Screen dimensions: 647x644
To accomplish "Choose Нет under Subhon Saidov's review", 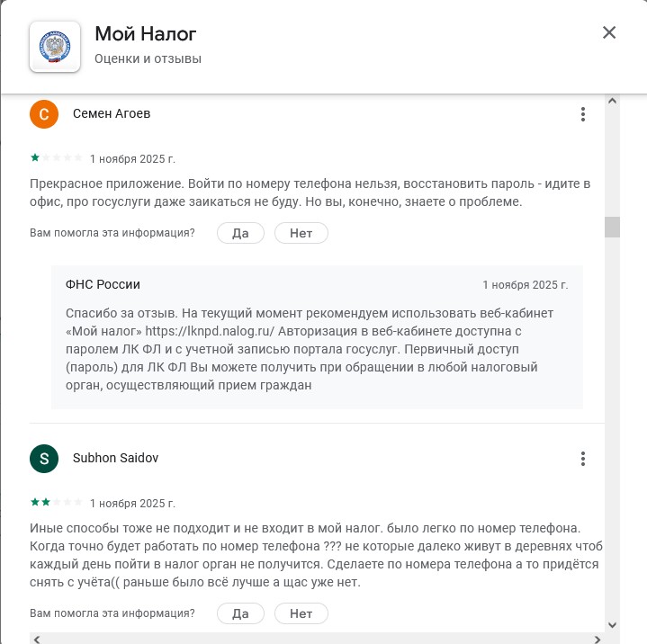I will 301,613.
